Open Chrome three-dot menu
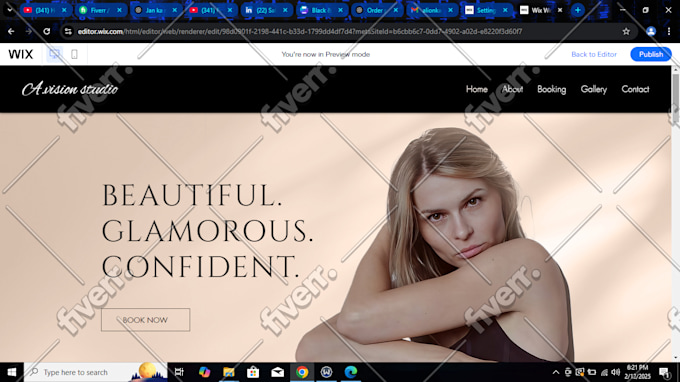Viewport: 680px width, 382px height. pyautogui.click(x=669, y=31)
